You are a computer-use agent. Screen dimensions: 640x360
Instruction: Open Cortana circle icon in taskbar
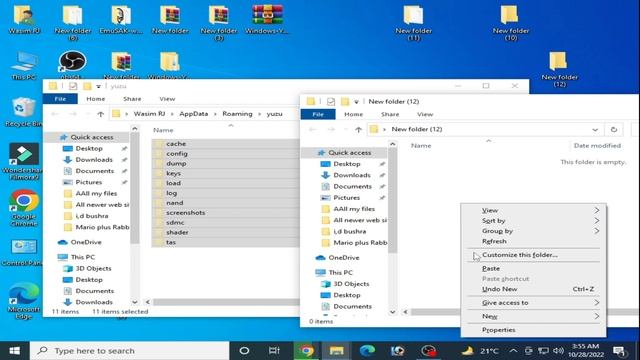(244, 351)
